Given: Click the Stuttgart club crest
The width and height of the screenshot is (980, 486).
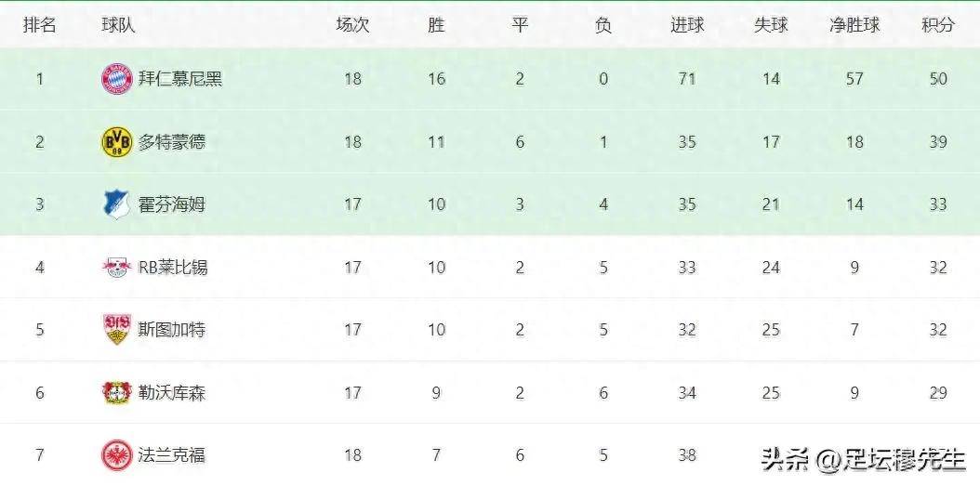Looking at the screenshot, I should point(117,330).
